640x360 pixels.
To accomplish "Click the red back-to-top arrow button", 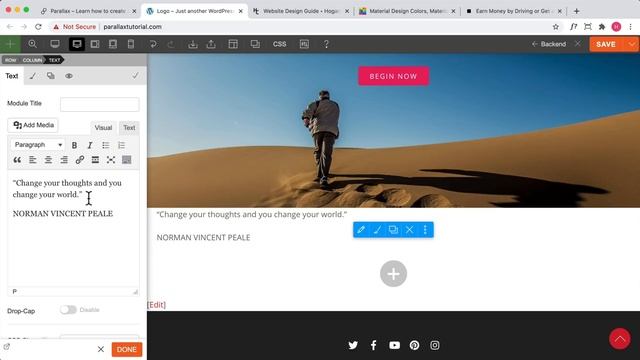I will [x=620, y=339].
